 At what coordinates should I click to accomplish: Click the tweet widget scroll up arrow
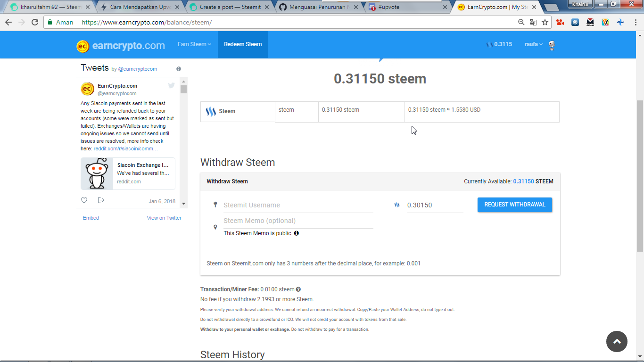[184, 81]
